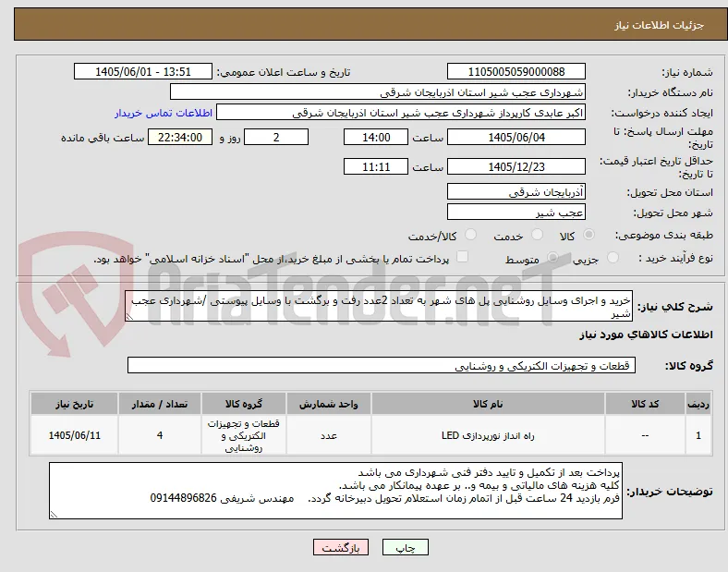The image size is (728, 572).
Task: Click the label طبقه بندی موضوعی
Action: [664, 235]
